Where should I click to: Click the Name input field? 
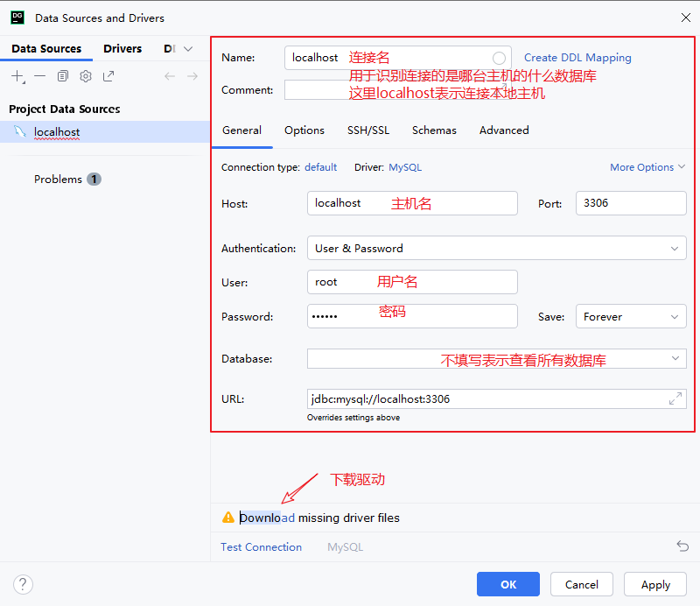(x=398, y=58)
